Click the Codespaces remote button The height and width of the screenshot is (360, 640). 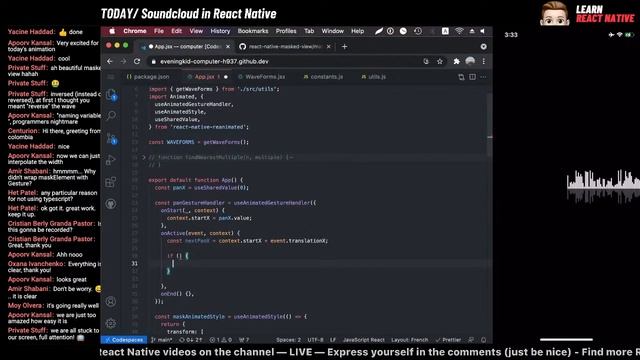(124, 340)
